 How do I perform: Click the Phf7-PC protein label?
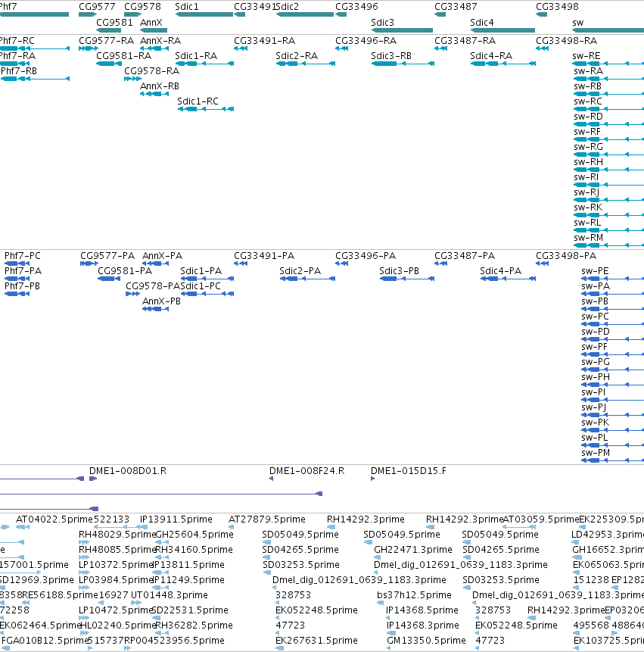[23, 256]
